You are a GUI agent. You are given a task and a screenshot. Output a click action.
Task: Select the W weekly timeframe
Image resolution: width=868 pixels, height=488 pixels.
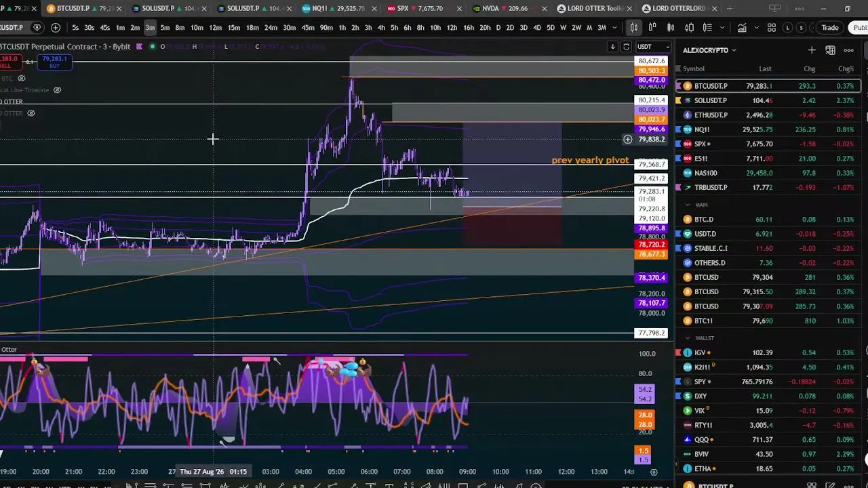tap(562, 28)
